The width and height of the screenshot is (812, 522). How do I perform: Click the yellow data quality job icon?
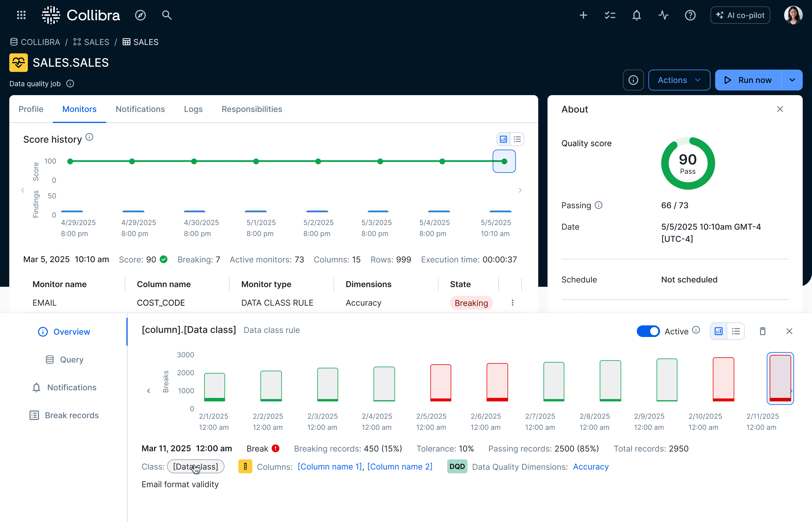[x=18, y=62]
